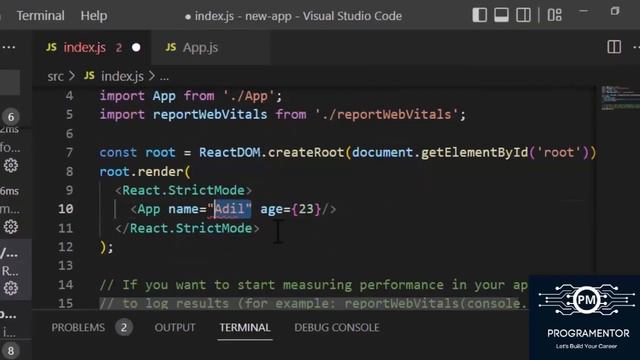The width and height of the screenshot is (640, 360).
Task: Click the opening React.StrictMode tag on line 9
Action: pyautogui.click(x=183, y=190)
